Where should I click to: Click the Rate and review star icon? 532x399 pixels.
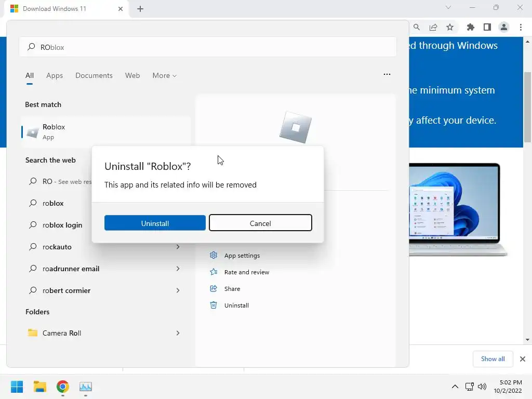point(214,272)
